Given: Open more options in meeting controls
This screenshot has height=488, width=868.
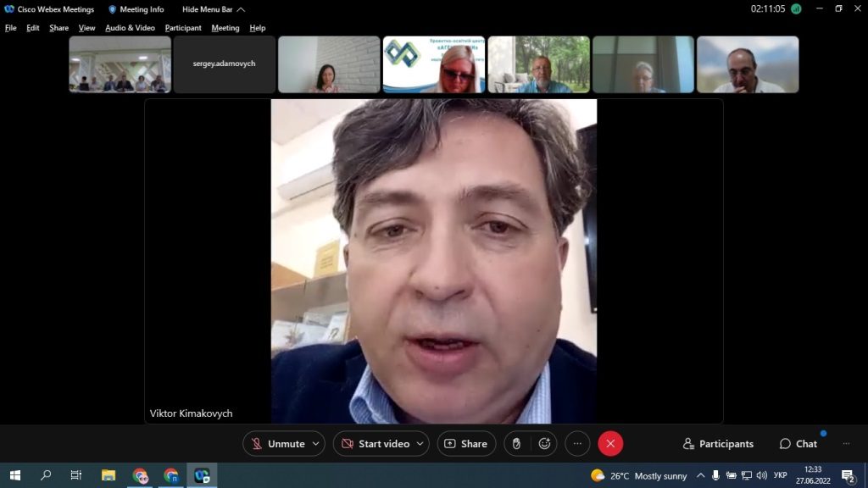Looking at the screenshot, I should point(577,444).
